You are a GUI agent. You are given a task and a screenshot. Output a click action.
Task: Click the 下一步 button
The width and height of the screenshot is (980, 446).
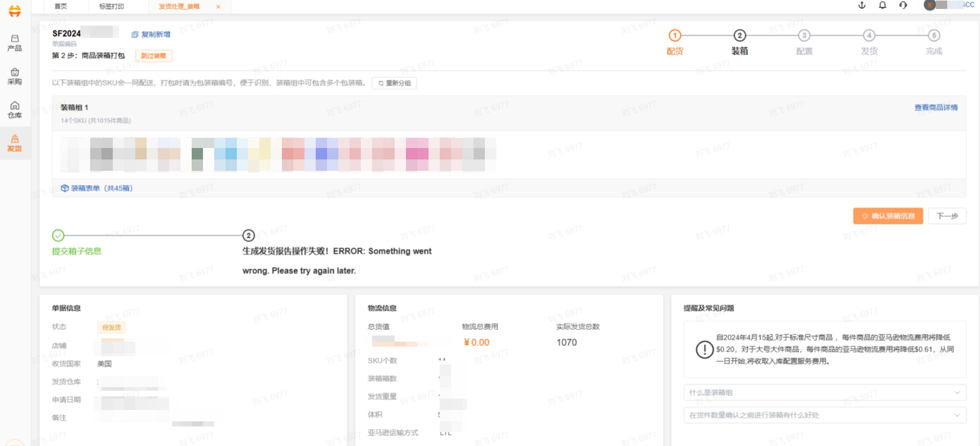pos(946,216)
